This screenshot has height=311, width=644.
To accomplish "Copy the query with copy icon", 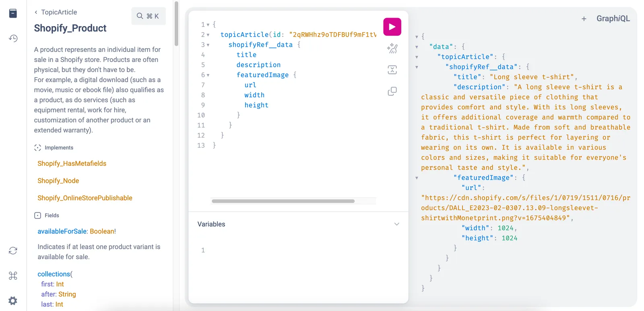I will [392, 91].
